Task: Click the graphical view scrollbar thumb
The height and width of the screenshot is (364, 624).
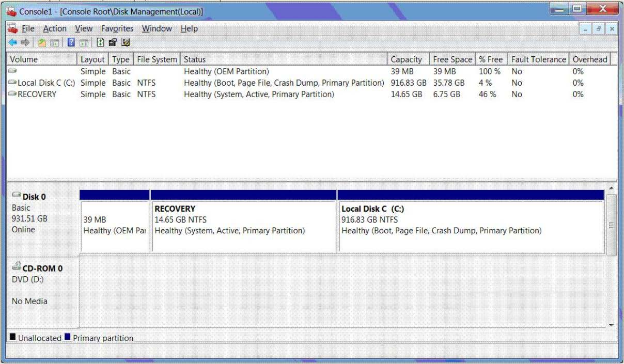Action: [612, 225]
